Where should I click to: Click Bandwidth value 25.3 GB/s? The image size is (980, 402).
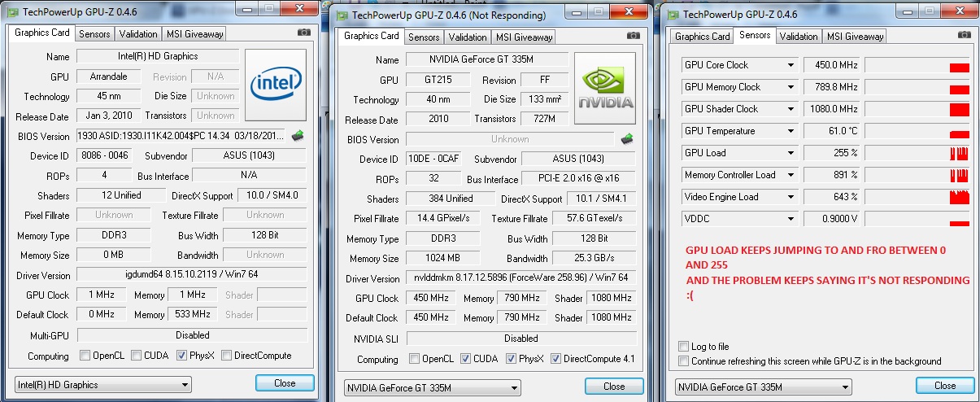click(x=595, y=259)
